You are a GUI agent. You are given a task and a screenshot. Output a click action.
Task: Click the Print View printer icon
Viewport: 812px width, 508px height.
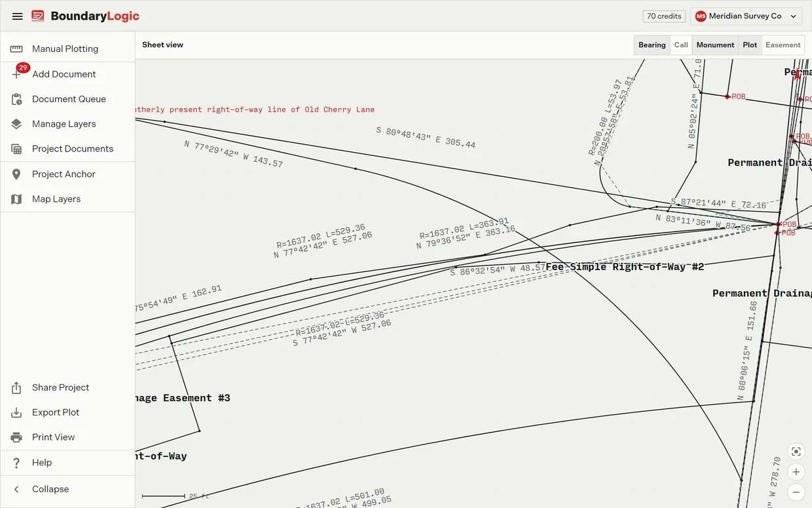tap(16, 438)
